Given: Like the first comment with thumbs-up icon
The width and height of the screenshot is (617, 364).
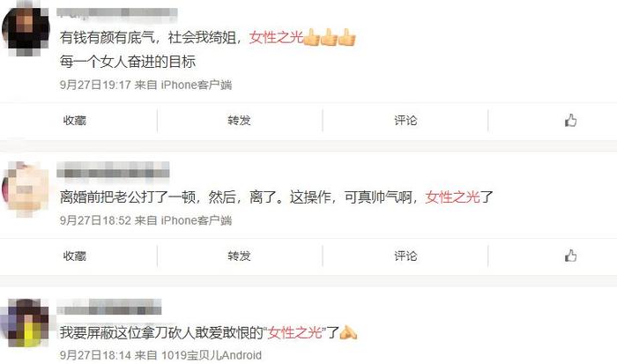Looking at the screenshot, I should click(x=570, y=120).
